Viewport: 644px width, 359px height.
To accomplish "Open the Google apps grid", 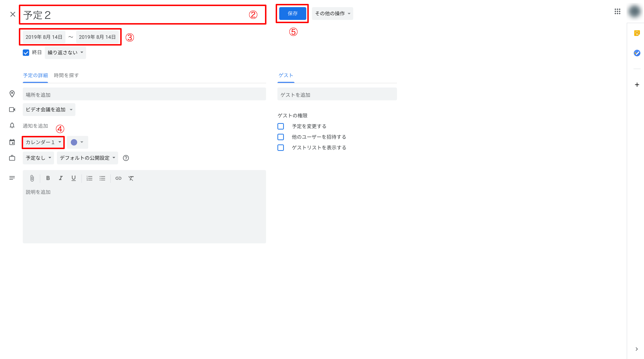I will pyautogui.click(x=617, y=12).
